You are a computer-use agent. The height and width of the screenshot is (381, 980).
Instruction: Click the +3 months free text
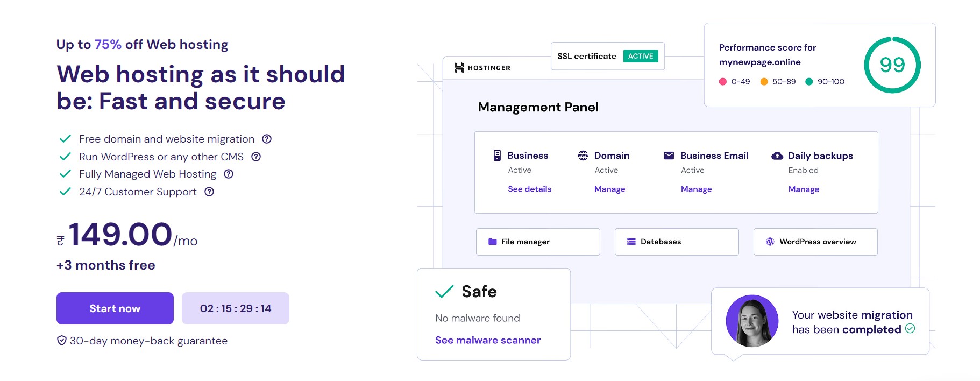coord(106,265)
